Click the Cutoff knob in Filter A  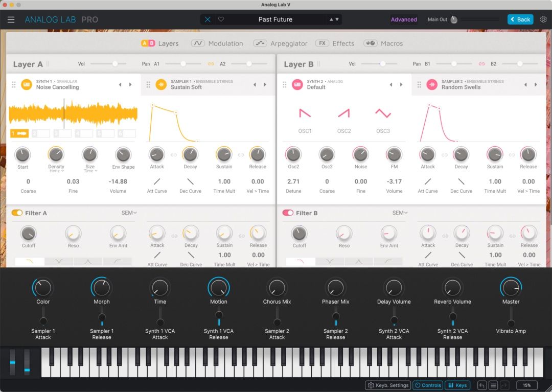point(29,233)
